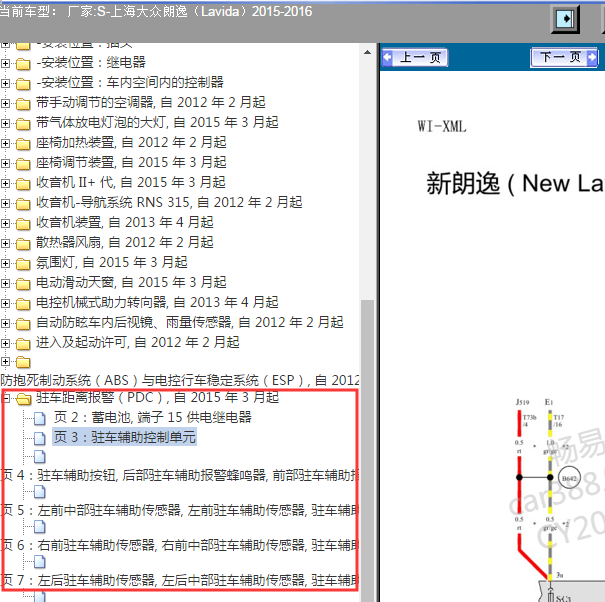Select 电动滑动天窗, 自 2015 年 3 月起 label
This screenshot has width=605, height=602.
coord(131,282)
